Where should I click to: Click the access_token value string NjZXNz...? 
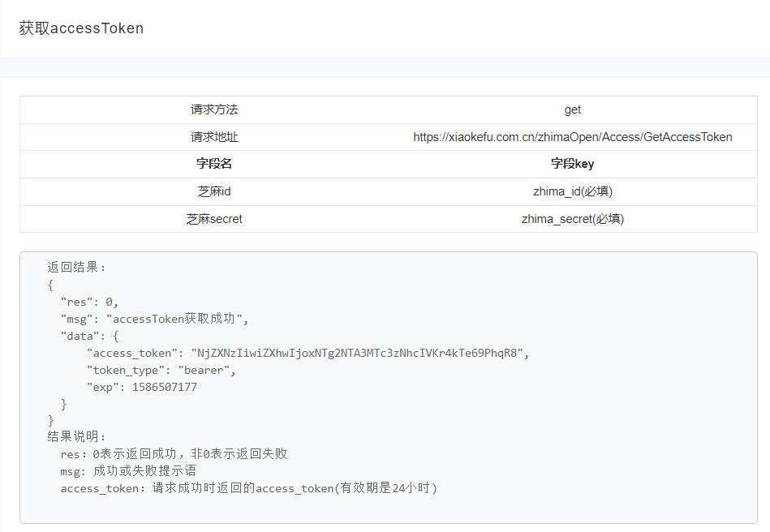tap(357, 354)
